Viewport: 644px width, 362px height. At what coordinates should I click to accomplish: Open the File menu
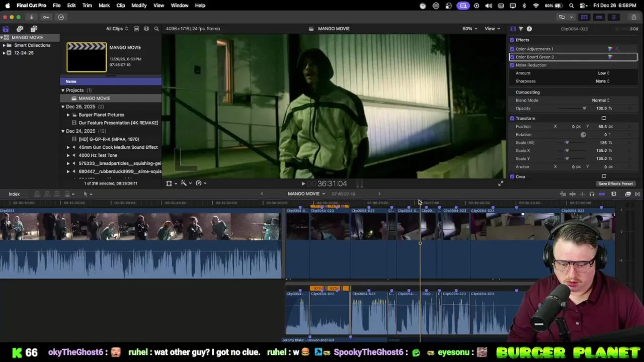[x=57, y=6]
